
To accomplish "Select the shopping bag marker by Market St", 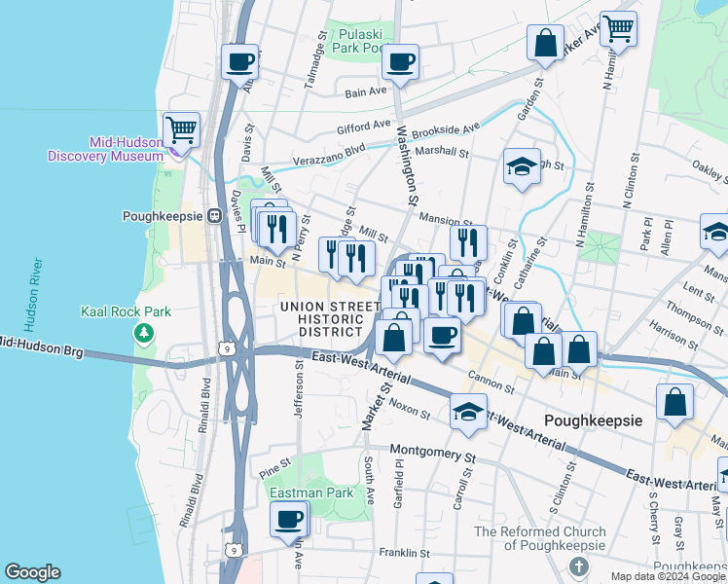I will [394, 341].
